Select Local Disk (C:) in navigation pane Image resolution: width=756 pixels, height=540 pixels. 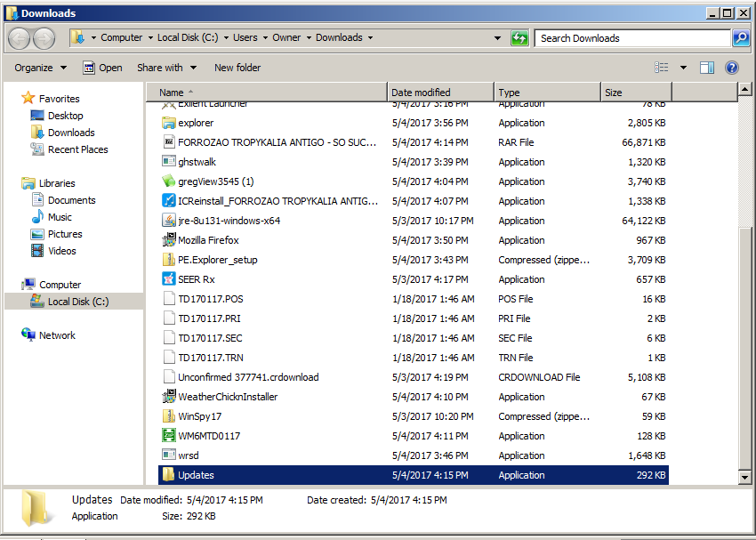pyautogui.click(x=77, y=302)
